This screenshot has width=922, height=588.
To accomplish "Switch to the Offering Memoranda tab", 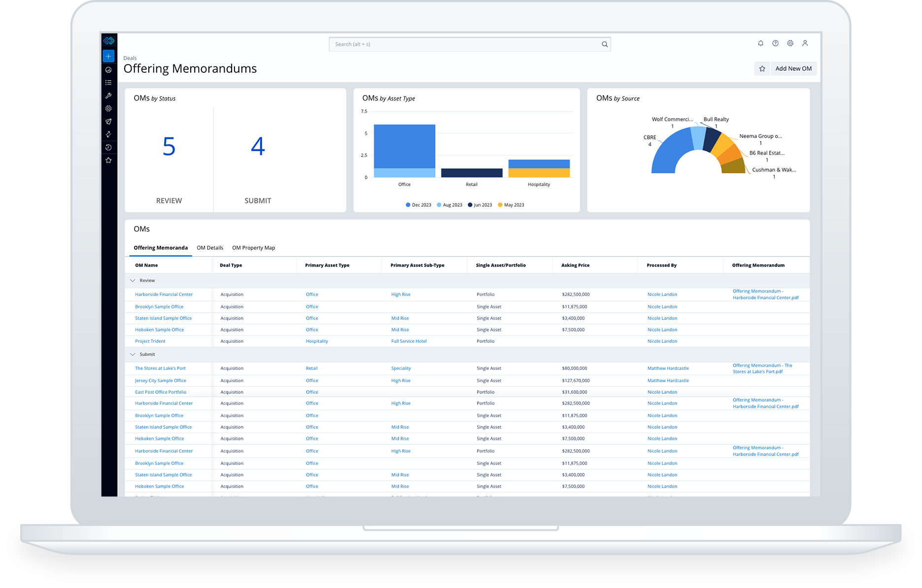I will pos(161,248).
